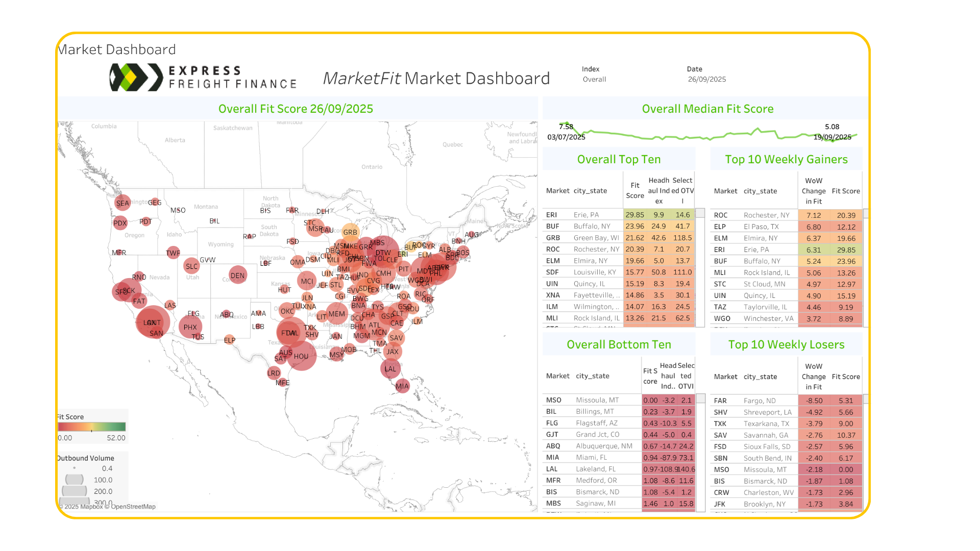The width and height of the screenshot is (980, 551).
Task: Select the Houston HOU map bubble
Action: (x=301, y=356)
